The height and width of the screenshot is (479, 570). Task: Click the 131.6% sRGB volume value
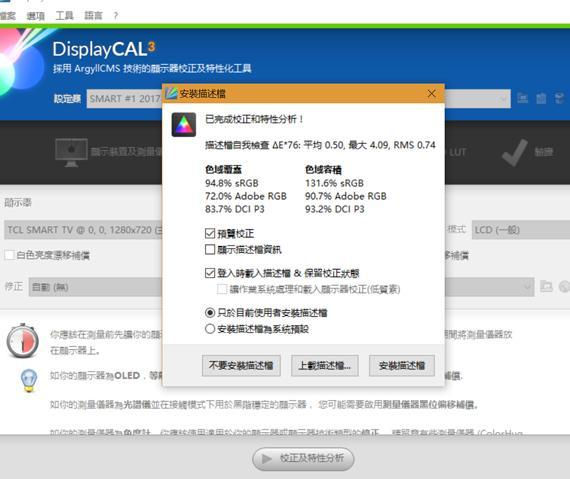click(x=334, y=183)
